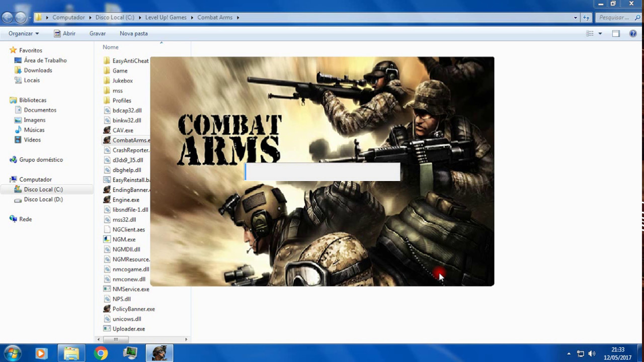The height and width of the screenshot is (362, 644).
Task: Open Documentos library
Action: pyautogui.click(x=40, y=110)
